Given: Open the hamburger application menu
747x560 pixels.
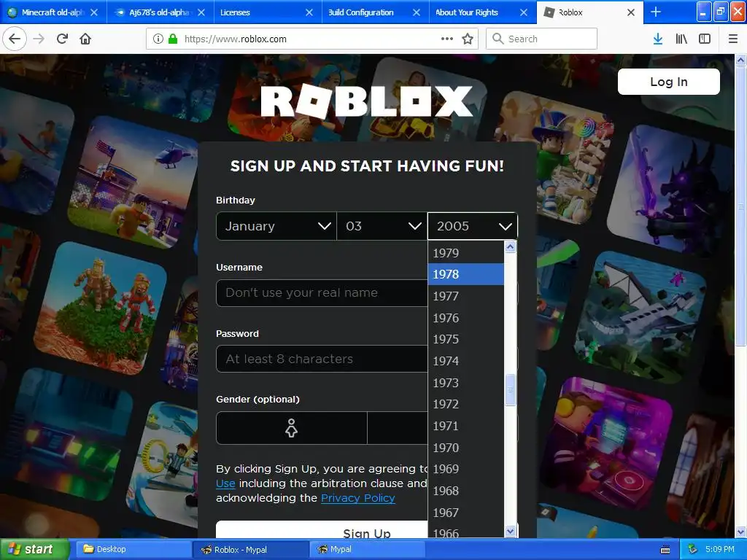Looking at the screenshot, I should click(x=732, y=39).
